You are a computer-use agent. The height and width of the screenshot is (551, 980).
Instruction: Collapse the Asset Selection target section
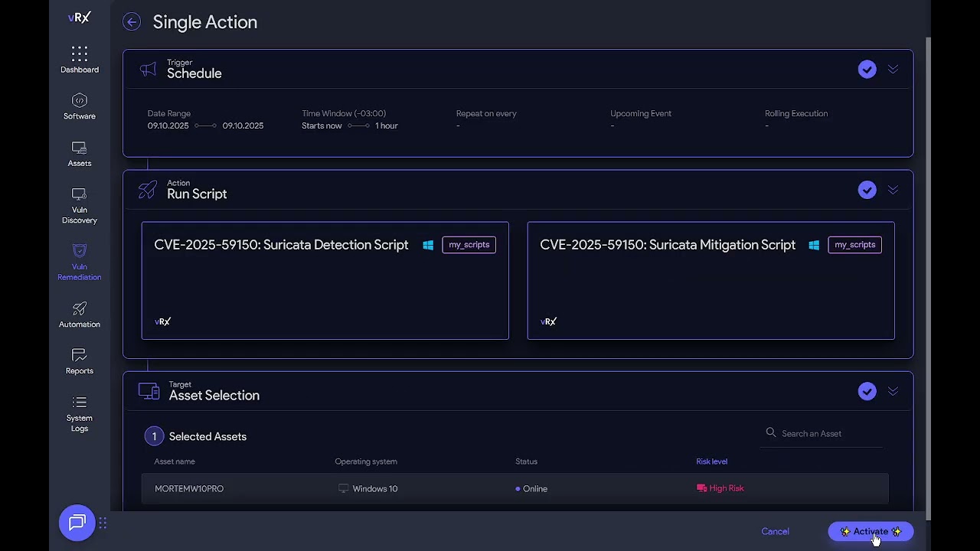[893, 391]
